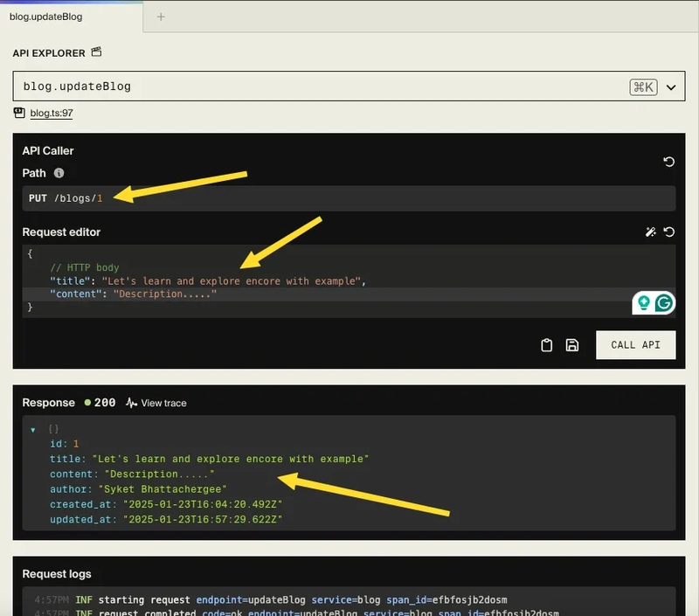
Task: Click the ⌘K shortcut badge
Action: 643,87
